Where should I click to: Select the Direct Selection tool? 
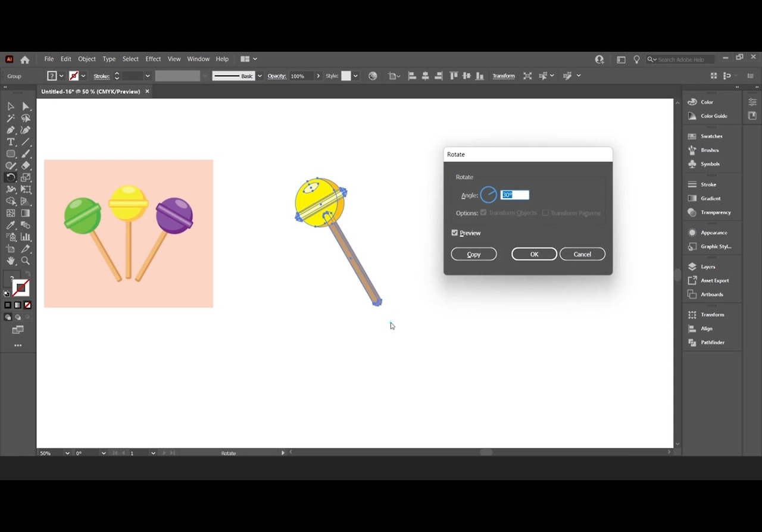(x=26, y=107)
